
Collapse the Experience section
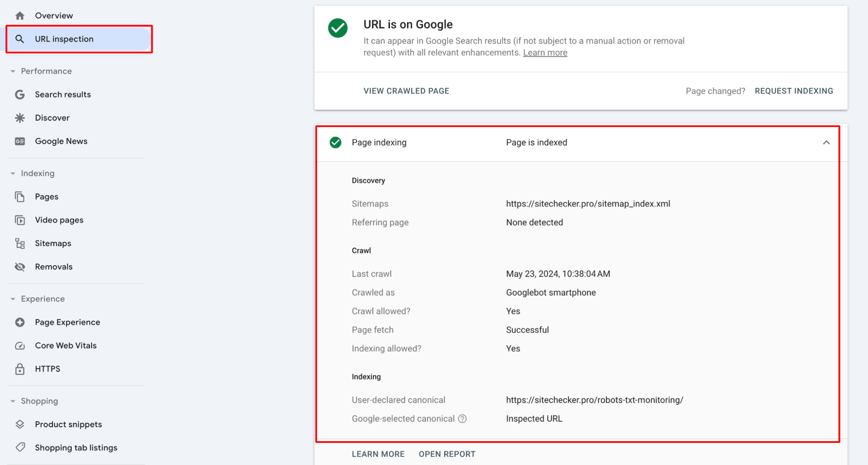(x=13, y=299)
